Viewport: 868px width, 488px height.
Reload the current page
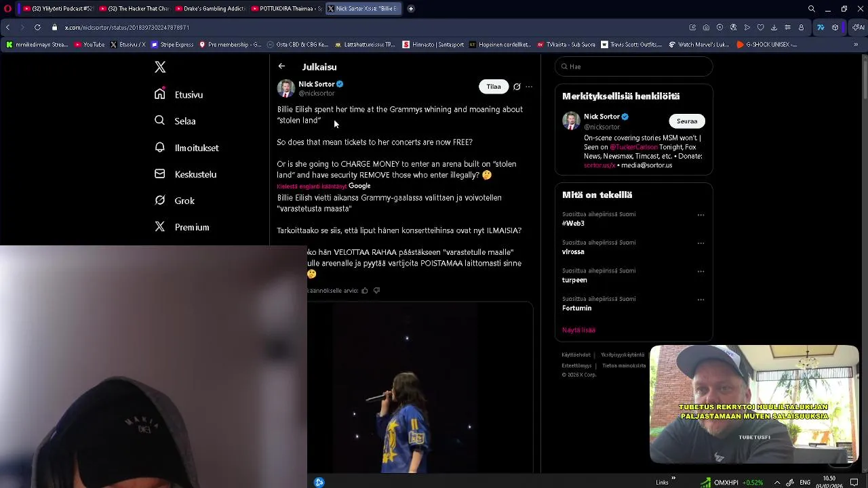(37, 27)
